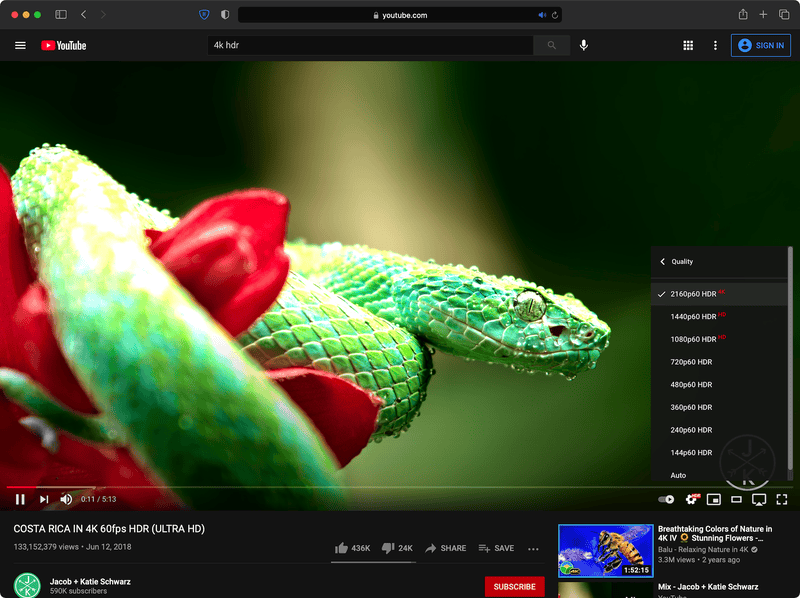Switch to theater mode
This screenshot has width=800, height=598.
point(737,499)
